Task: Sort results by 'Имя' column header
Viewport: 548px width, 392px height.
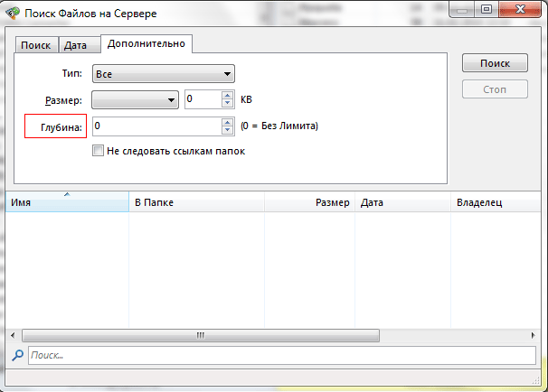Action: click(x=66, y=203)
